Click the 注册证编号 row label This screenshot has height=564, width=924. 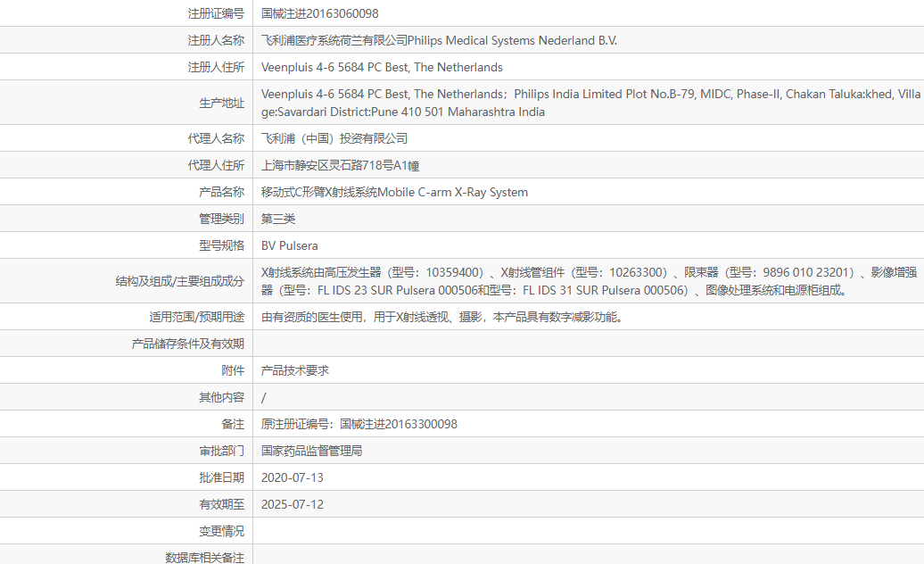(x=216, y=13)
